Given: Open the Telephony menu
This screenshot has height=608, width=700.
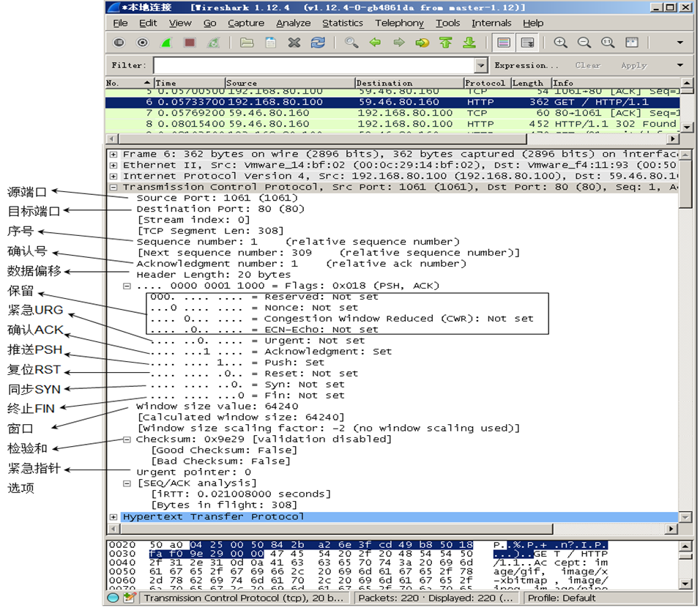Looking at the screenshot, I should coord(399,23).
